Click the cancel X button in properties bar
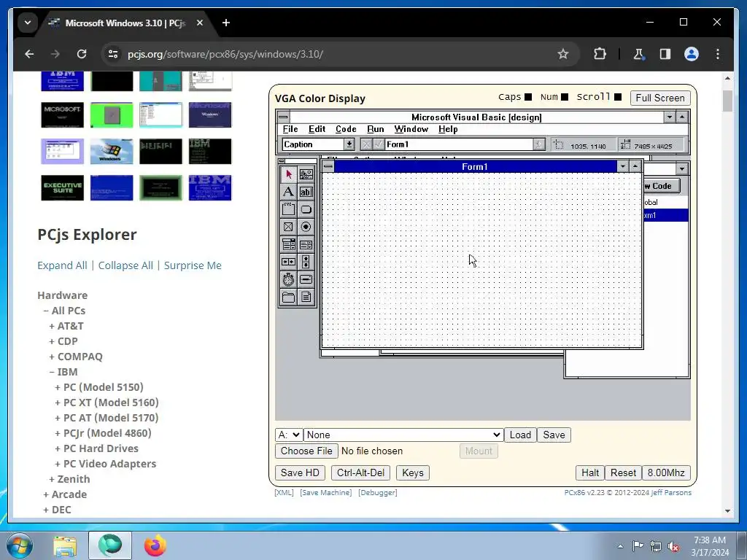Viewport: 747px width, 560px height. [366, 144]
